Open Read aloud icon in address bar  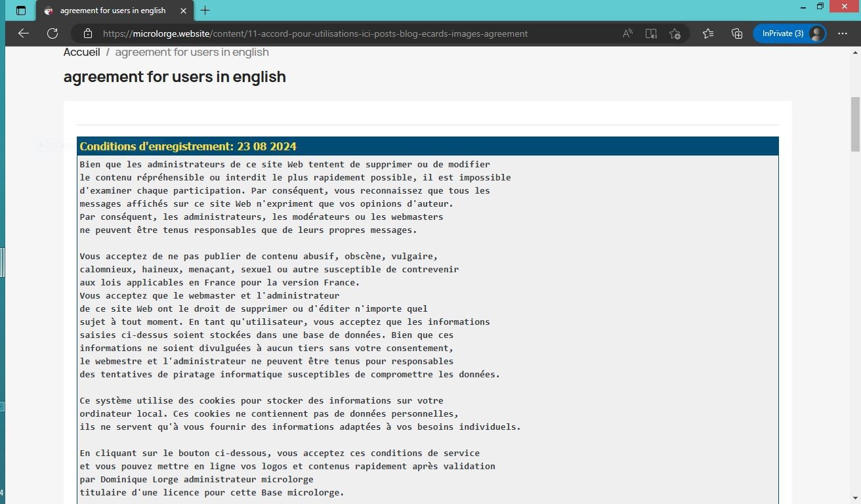tap(627, 33)
